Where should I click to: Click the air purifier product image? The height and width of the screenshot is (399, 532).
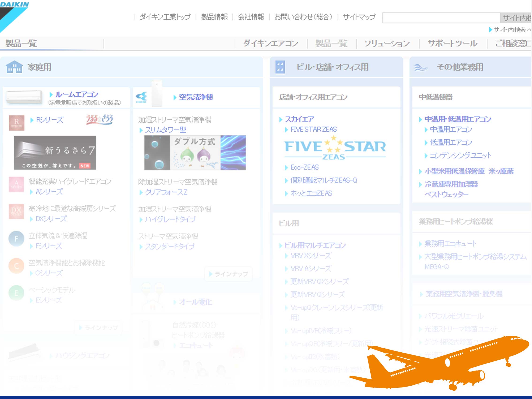[x=156, y=93]
